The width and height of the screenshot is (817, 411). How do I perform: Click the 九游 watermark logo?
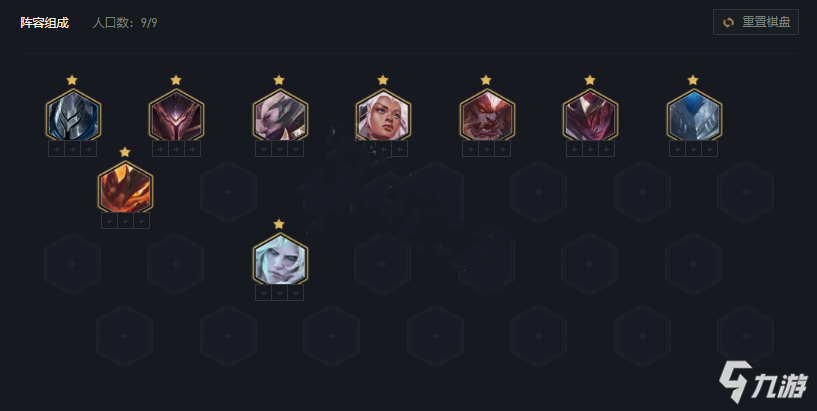tap(763, 382)
